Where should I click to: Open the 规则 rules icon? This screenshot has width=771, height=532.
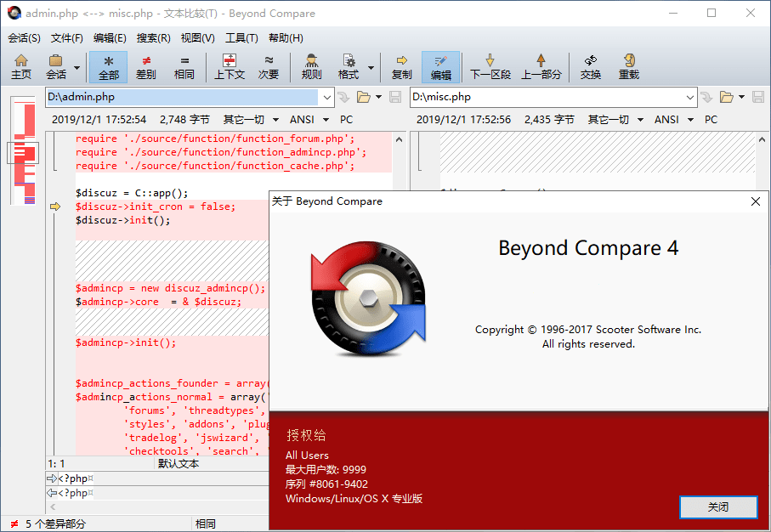click(311, 67)
